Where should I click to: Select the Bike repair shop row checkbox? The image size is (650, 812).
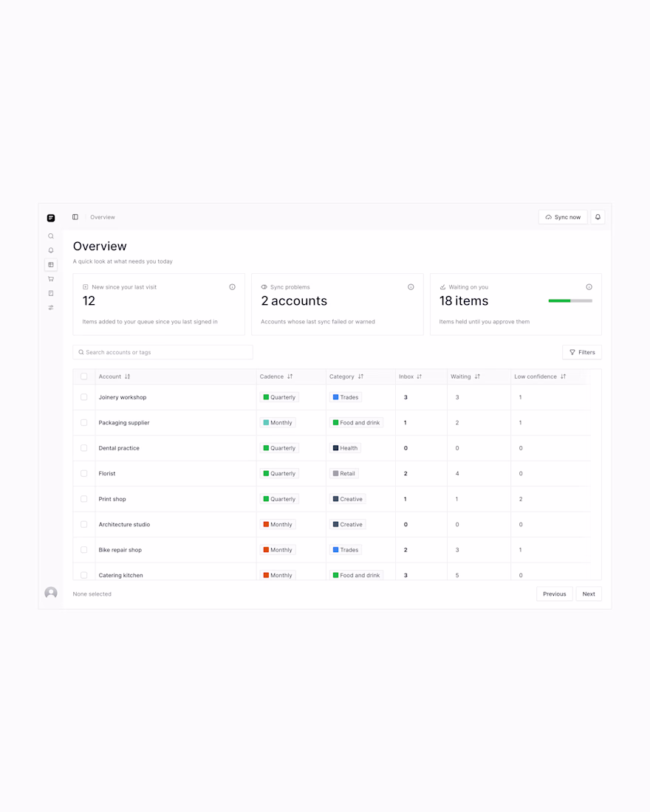pyautogui.click(x=84, y=550)
